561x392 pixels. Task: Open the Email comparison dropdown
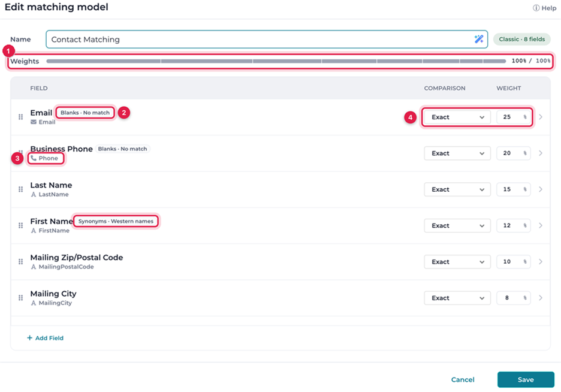[457, 117]
